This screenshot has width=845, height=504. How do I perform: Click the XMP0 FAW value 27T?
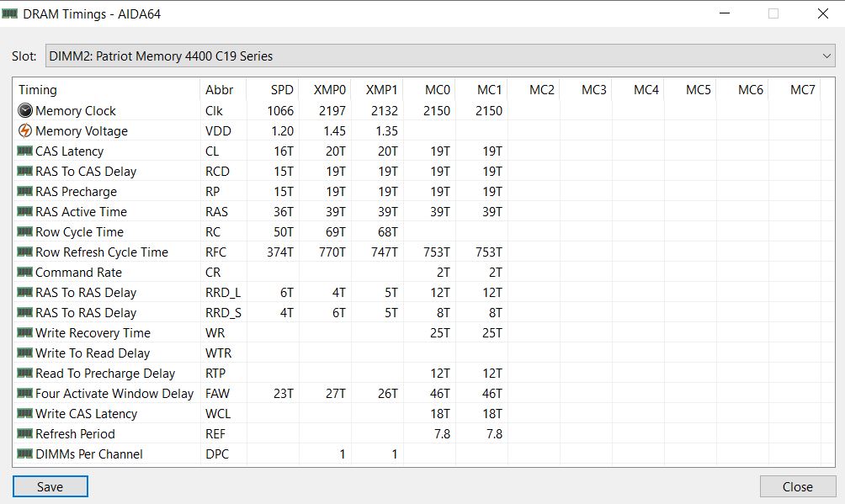click(336, 394)
